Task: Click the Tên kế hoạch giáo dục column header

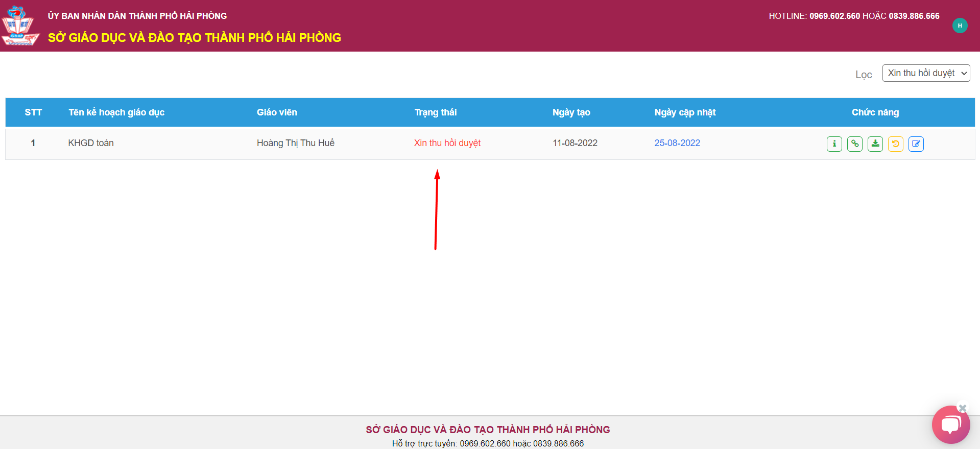Action: (x=116, y=112)
